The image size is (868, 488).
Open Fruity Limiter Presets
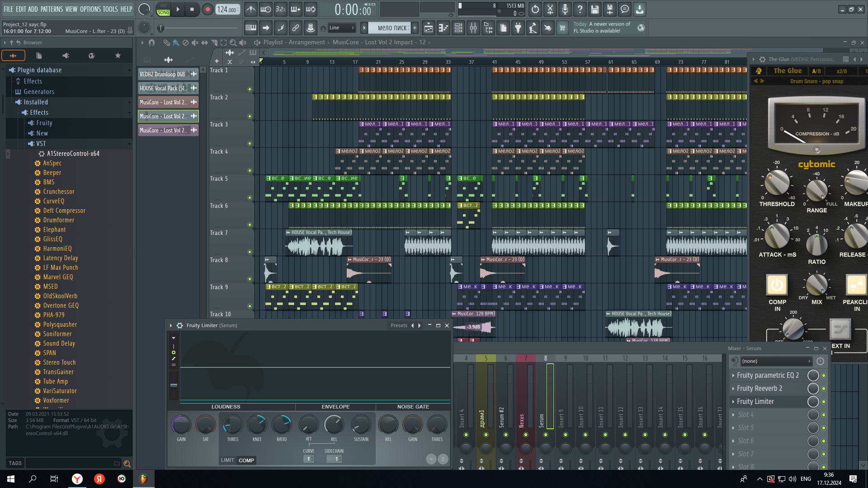pyautogui.click(x=399, y=325)
